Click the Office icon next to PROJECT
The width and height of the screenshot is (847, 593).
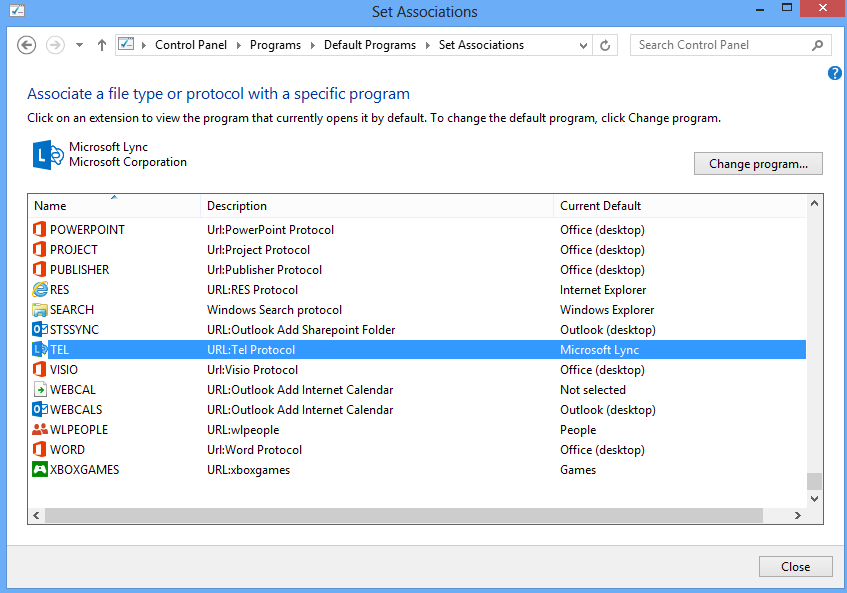(x=39, y=250)
